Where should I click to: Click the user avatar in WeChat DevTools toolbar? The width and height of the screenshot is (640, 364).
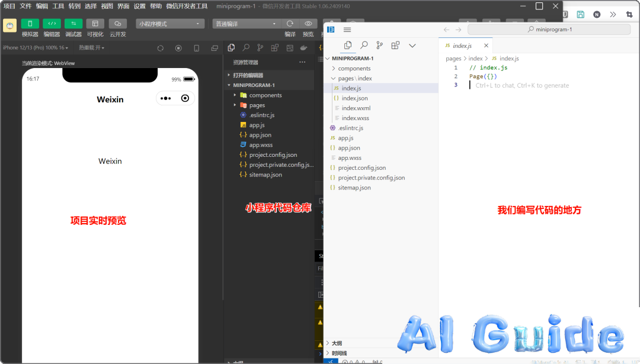[x=10, y=25]
